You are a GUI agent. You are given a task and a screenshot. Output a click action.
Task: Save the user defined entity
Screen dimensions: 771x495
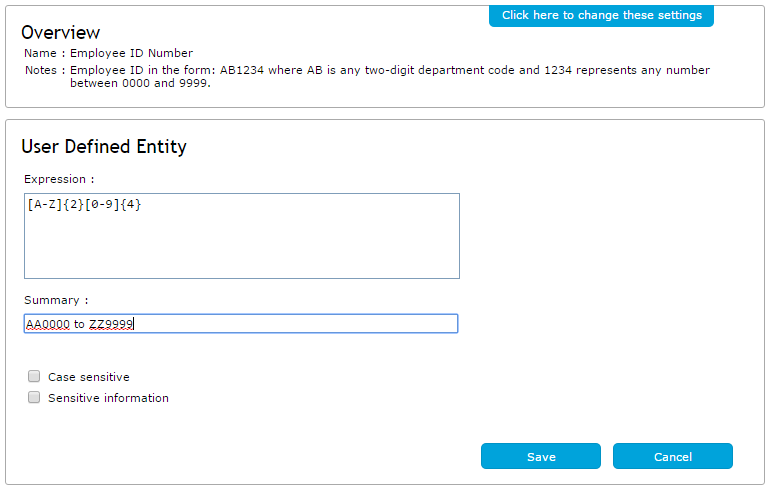540,457
